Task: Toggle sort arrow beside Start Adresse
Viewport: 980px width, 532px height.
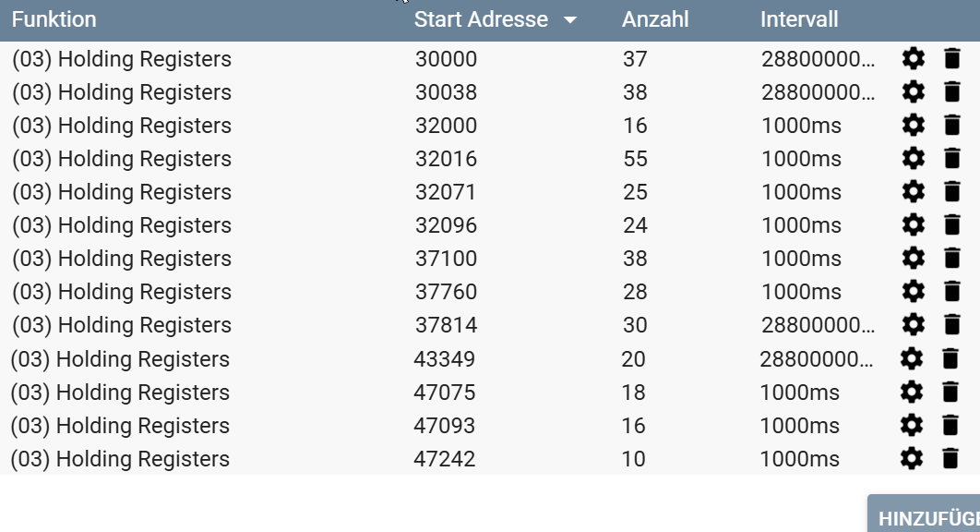Action: (x=570, y=20)
